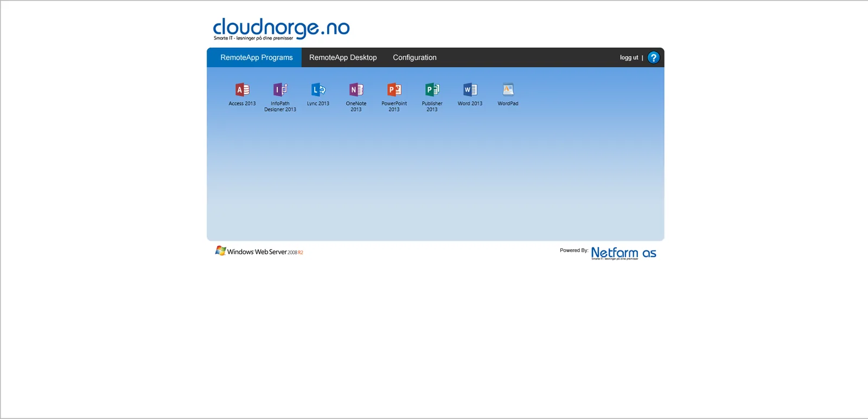The height and width of the screenshot is (419, 868).
Task: Open the Configuration tab
Action: [x=414, y=57]
